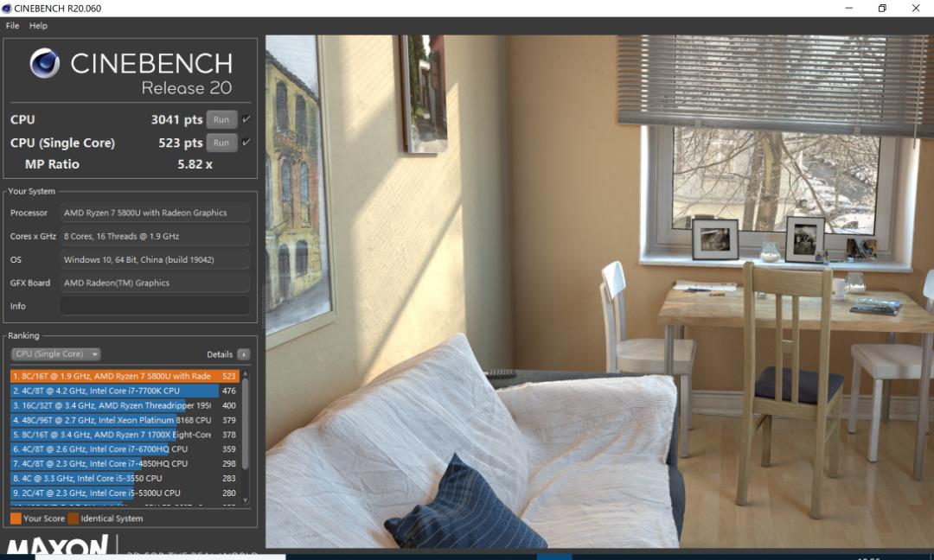Click the Identical System brown legend swatch

(74, 519)
